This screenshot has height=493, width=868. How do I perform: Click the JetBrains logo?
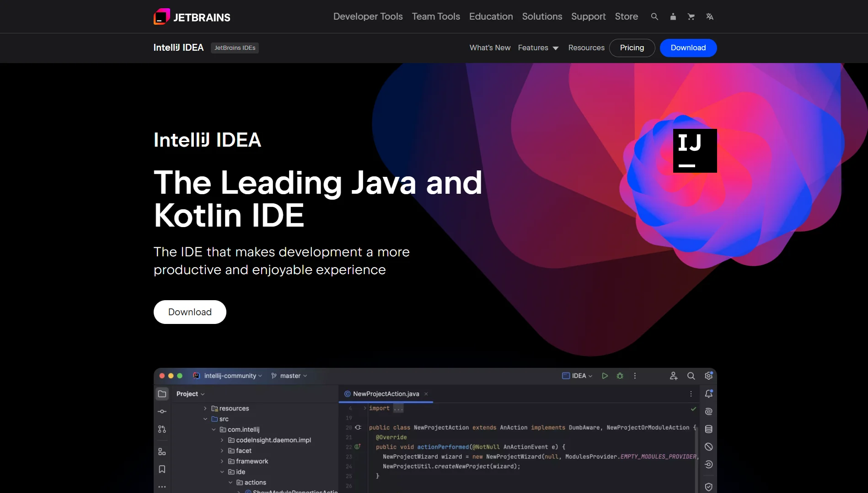[192, 17]
